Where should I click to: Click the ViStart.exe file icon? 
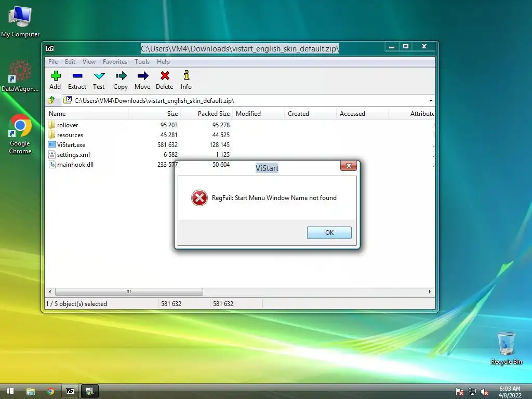[51, 144]
